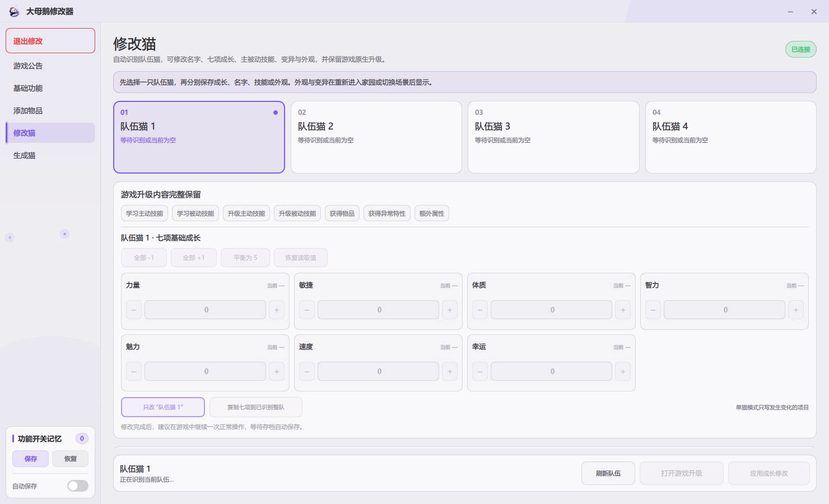Click the 应用成长修改 button
The width and height of the screenshot is (829, 504).
[769, 473]
